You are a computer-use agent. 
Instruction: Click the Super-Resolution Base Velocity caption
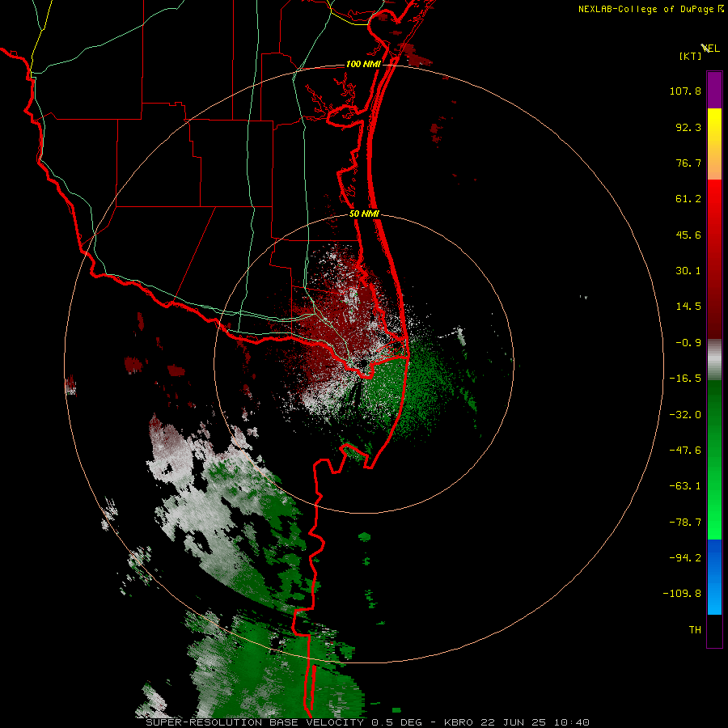[368, 722]
